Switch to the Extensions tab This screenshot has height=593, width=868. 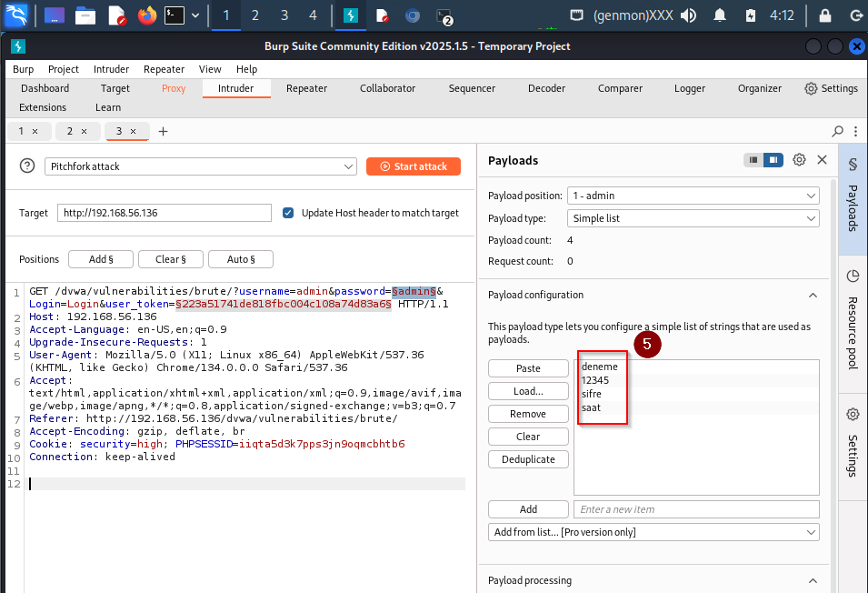click(x=43, y=107)
